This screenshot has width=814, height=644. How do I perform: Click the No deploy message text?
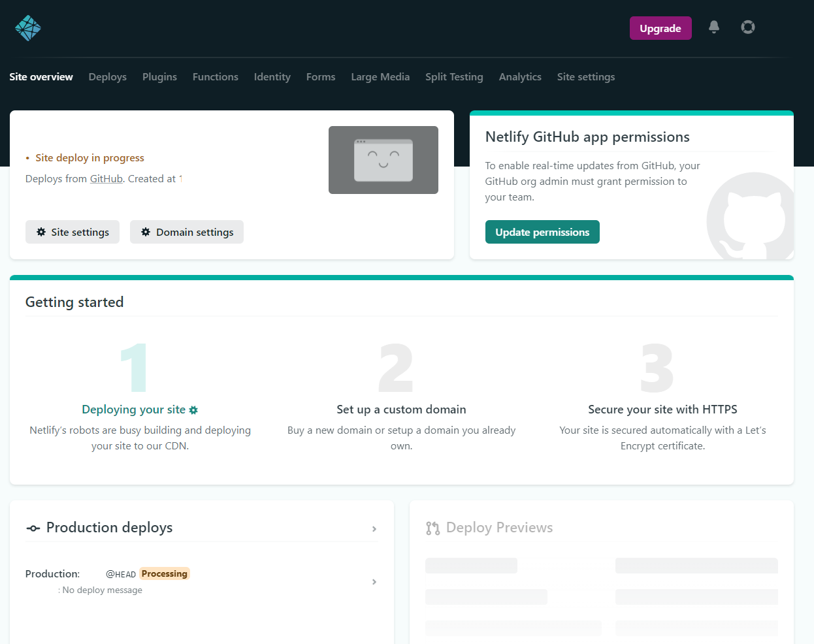[102, 590]
